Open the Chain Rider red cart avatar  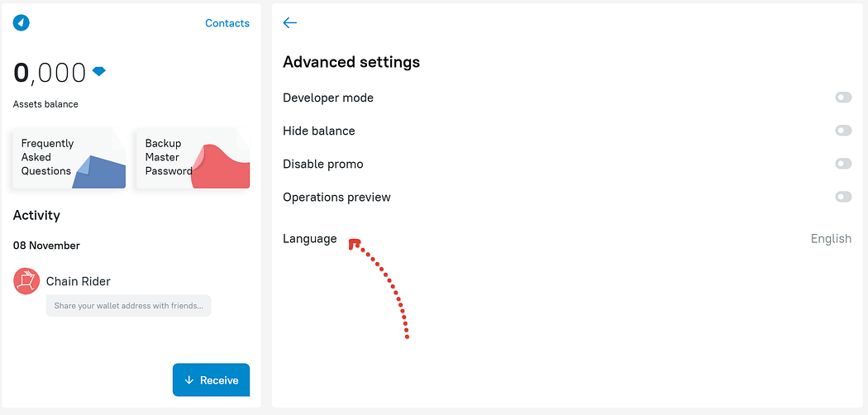click(x=26, y=281)
